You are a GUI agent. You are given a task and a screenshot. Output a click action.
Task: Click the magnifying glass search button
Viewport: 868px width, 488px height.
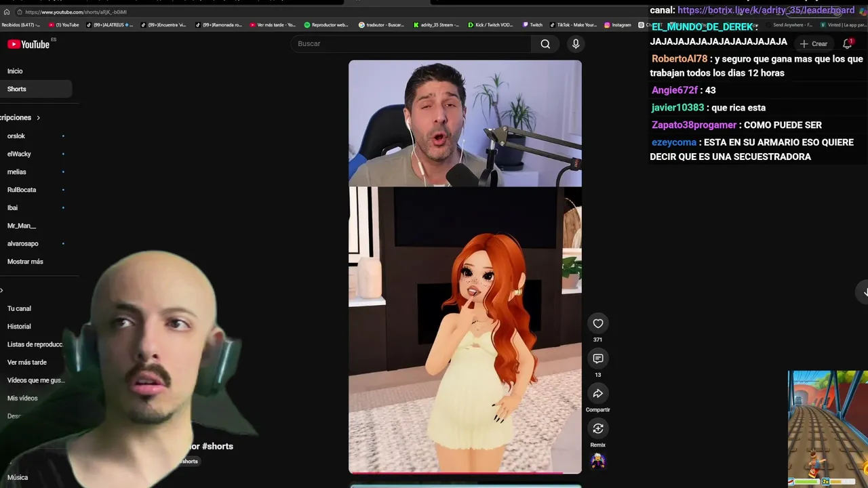pyautogui.click(x=545, y=44)
